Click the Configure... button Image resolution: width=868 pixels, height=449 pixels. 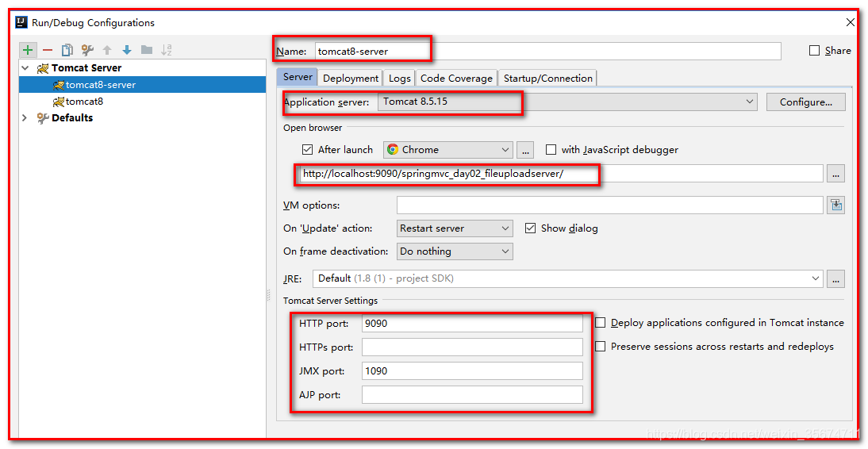806,102
